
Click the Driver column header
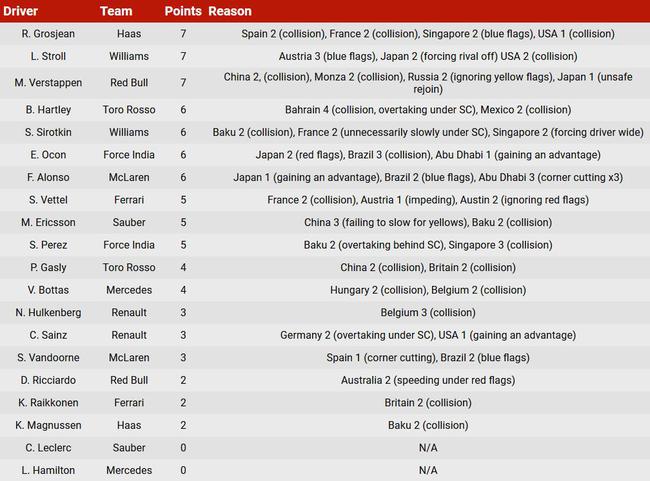tap(21, 11)
